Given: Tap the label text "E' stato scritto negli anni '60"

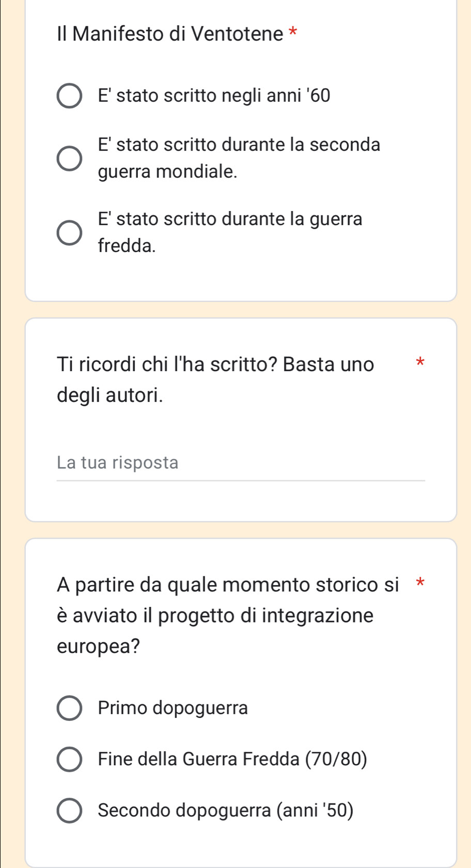Looking at the screenshot, I should [x=214, y=96].
